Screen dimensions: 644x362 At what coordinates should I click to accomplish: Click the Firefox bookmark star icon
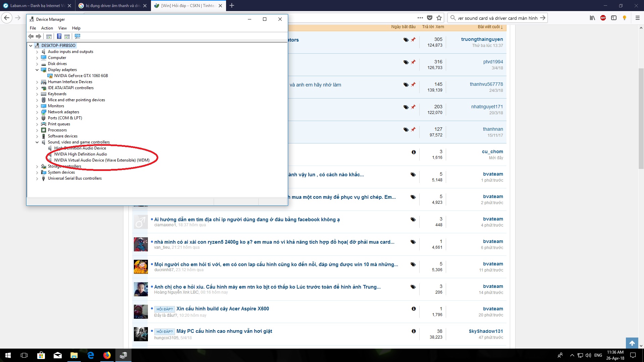click(x=439, y=18)
